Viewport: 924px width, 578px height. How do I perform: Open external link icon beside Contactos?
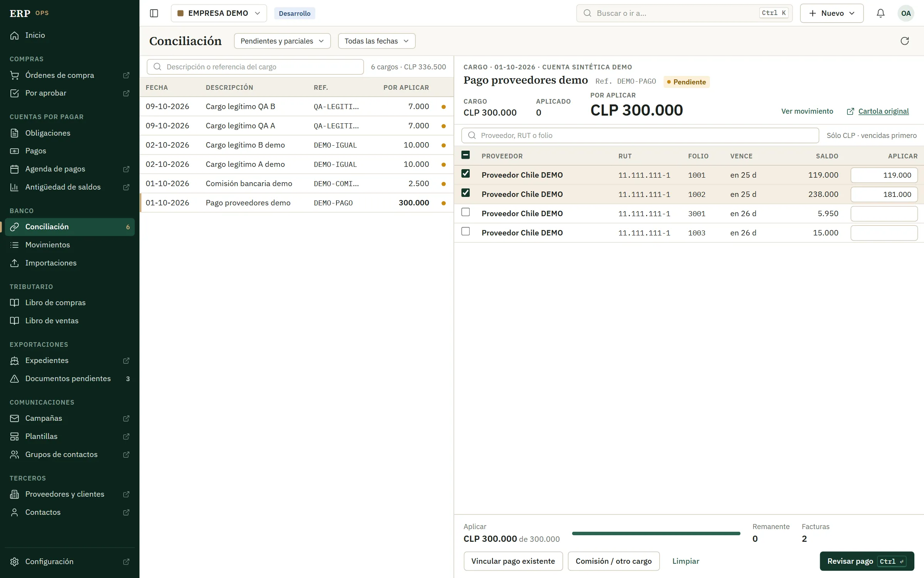click(126, 512)
